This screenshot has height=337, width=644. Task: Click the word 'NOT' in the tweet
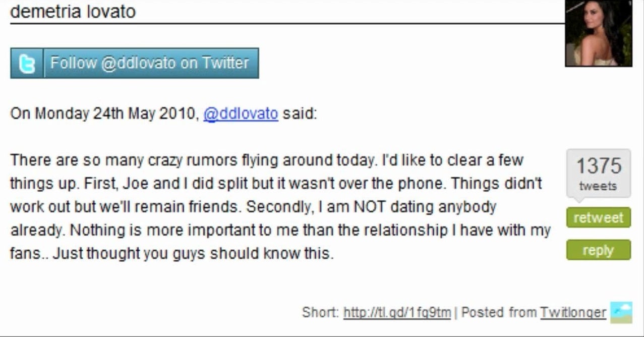(x=372, y=207)
